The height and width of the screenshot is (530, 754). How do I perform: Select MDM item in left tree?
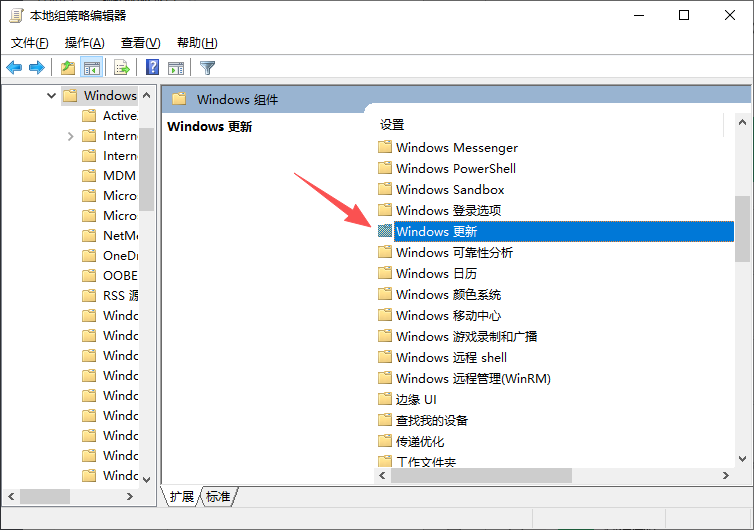coord(119,176)
